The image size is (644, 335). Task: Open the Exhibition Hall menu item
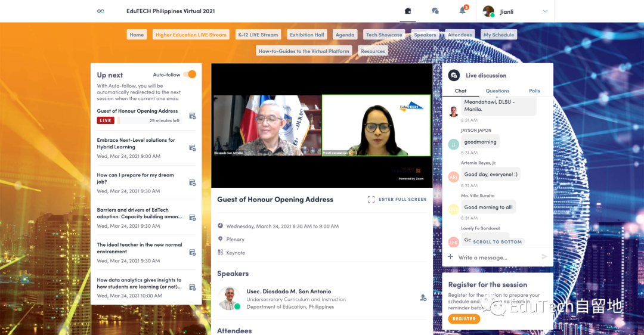click(306, 35)
